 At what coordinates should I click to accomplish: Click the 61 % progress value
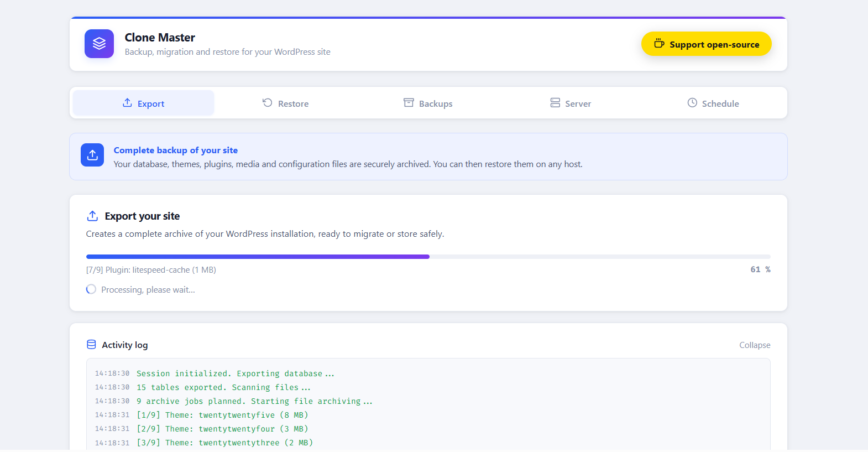(760, 269)
